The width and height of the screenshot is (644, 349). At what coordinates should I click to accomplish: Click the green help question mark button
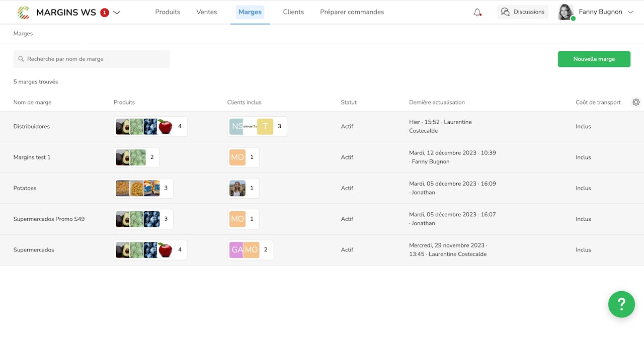[621, 304]
